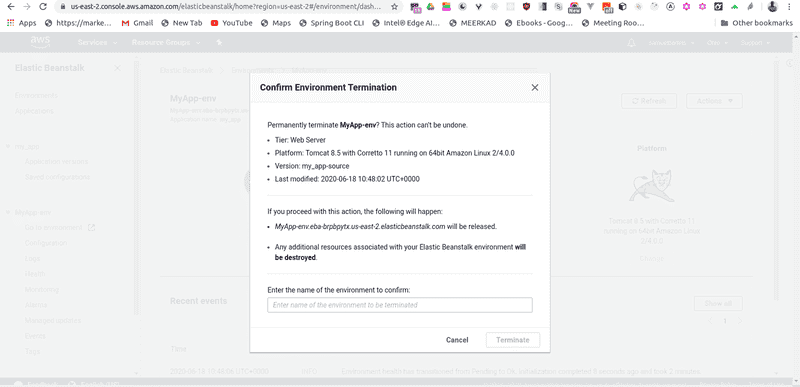Open Environments in the sidebar
The height and width of the screenshot is (387, 800).
pos(36,95)
